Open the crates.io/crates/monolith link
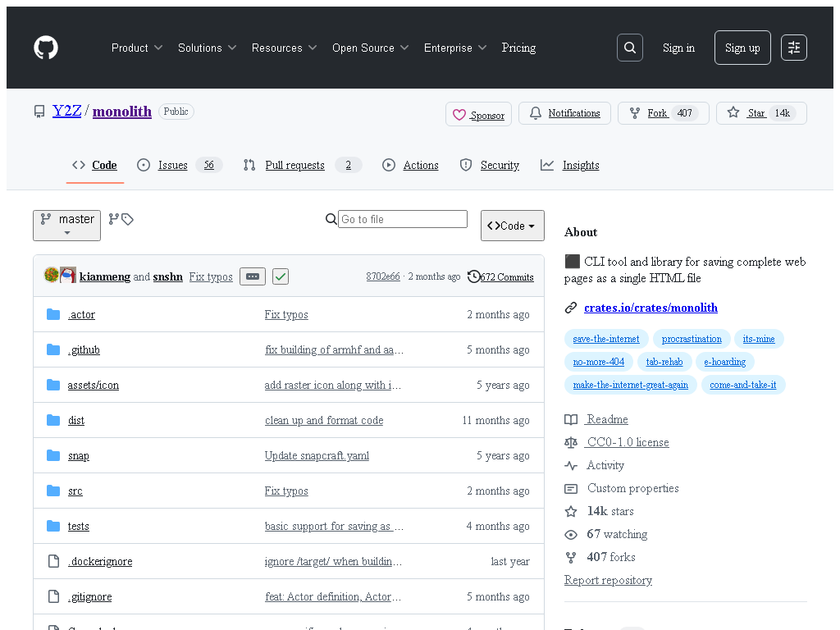 (x=651, y=308)
